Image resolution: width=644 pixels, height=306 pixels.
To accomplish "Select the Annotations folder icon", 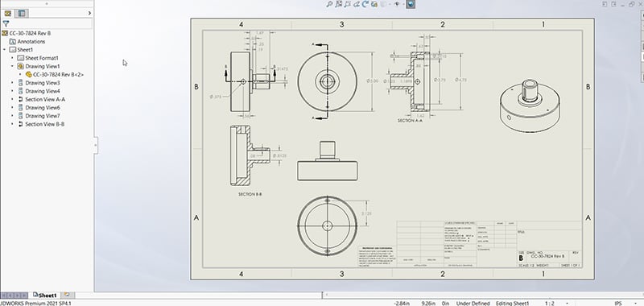I will pyautogui.click(x=12, y=42).
